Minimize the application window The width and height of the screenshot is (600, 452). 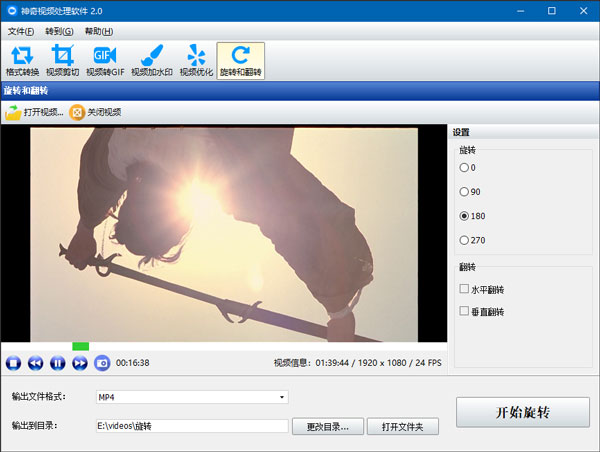pyautogui.click(x=520, y=11)
